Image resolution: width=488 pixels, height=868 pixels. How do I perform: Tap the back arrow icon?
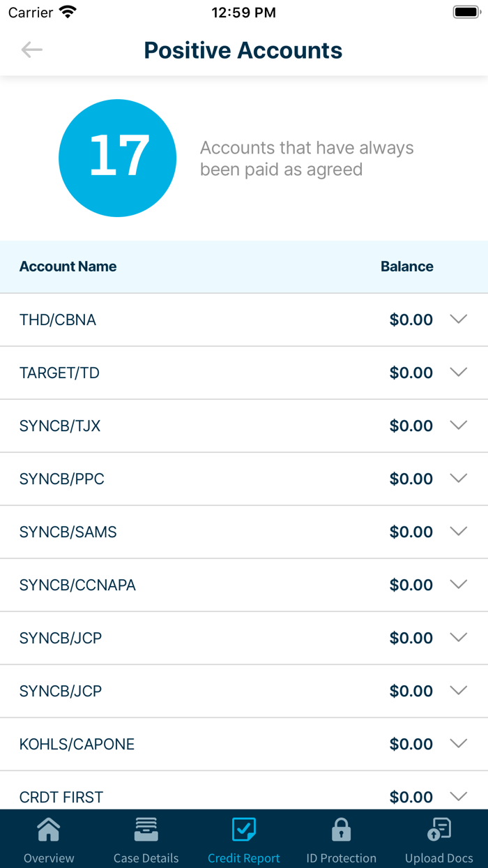click(32, 50)
